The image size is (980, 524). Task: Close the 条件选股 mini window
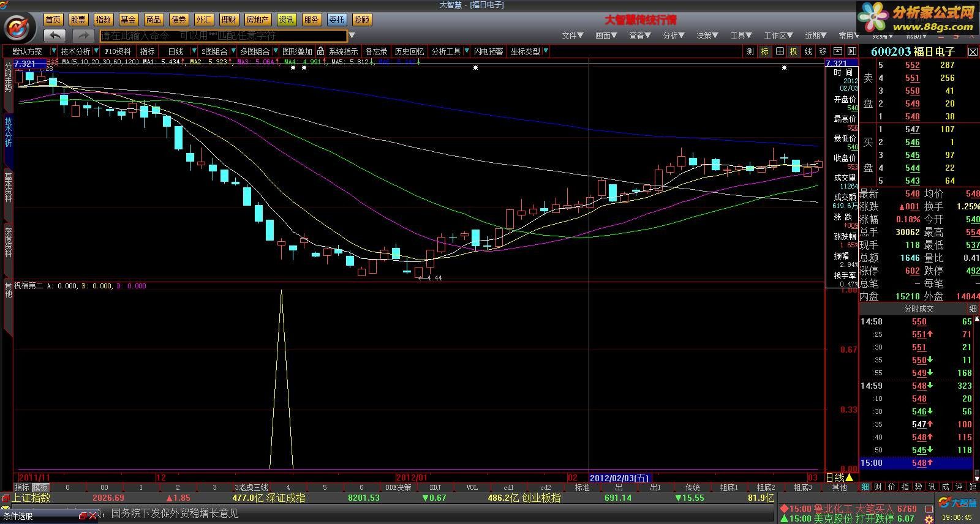[92, 516]
